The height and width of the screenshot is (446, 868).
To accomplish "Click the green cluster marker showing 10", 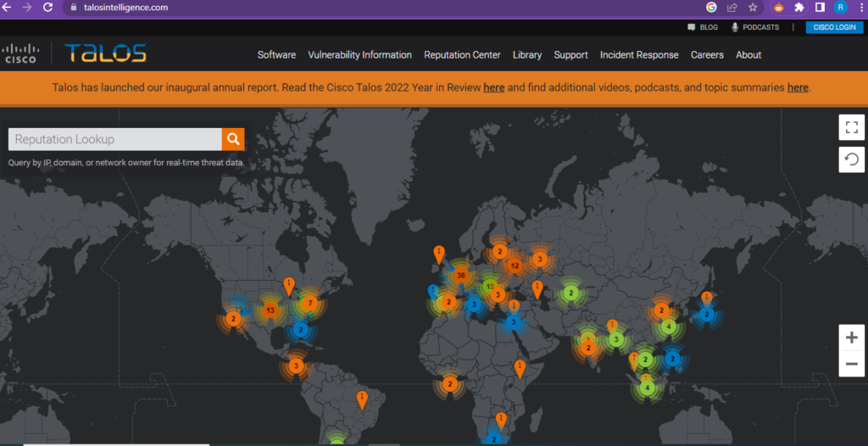I will click(x=489, y=287).
